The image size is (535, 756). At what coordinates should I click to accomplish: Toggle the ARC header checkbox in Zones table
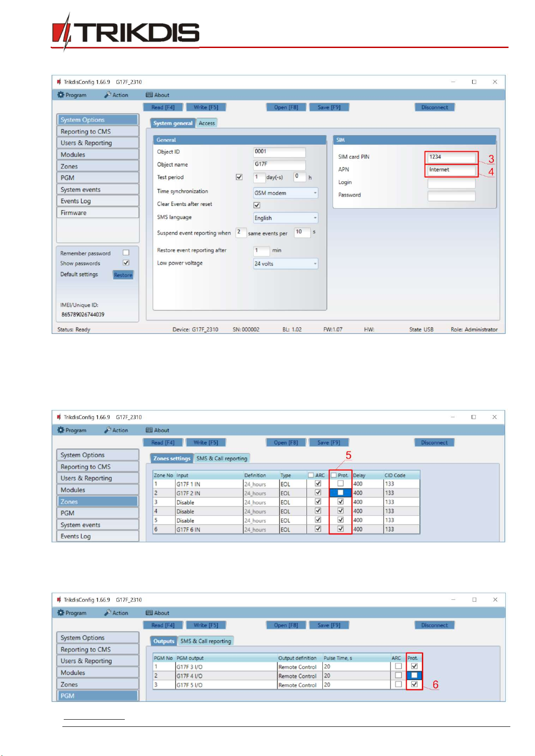pyautogui.click(x=311, y=475)
